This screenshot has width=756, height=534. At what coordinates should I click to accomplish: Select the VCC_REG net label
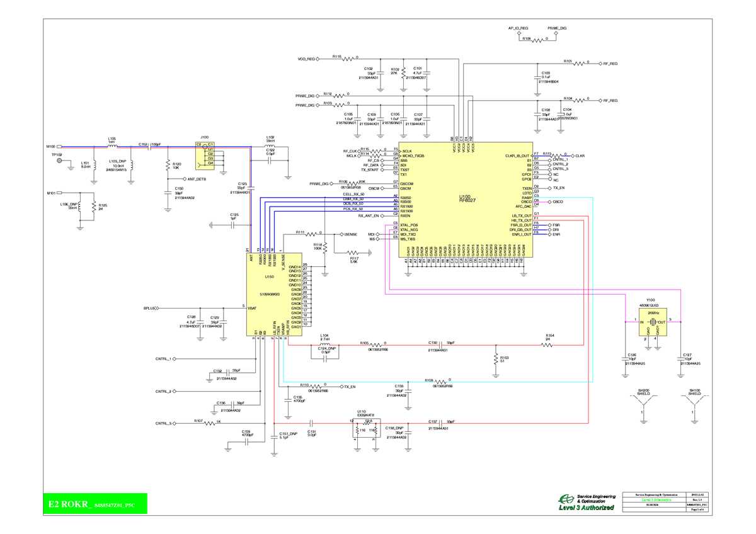pyautogui.click(x=306, y=59)
